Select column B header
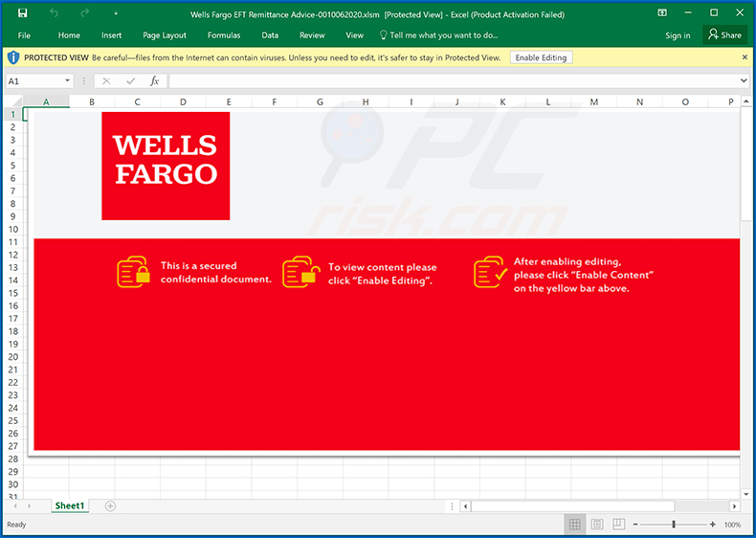Image resolution: width=756 pixels, height=538 pixels. coord(92,101)
